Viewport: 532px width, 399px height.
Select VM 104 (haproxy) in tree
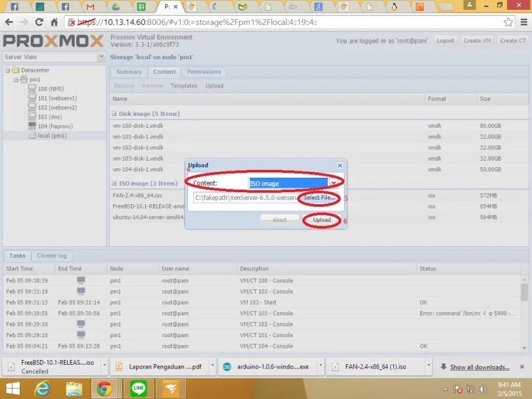coord(55,126)
